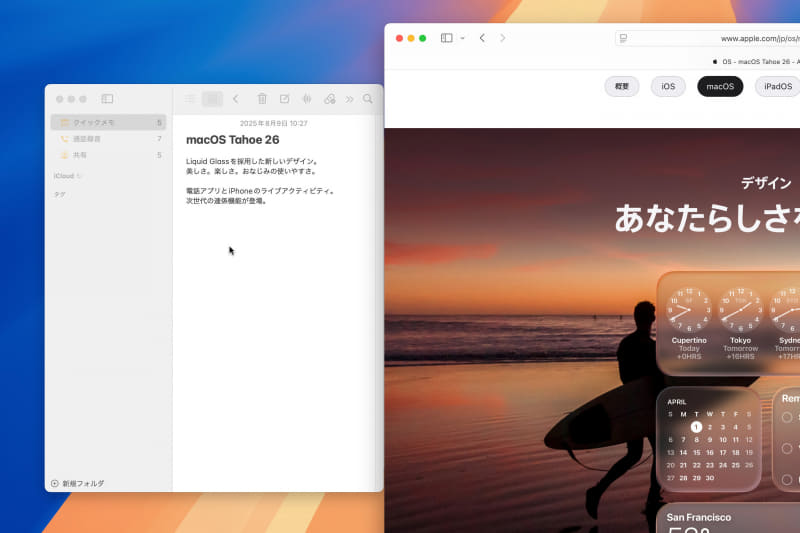Select the クイックメモ folder in Notes sidebar

click(108, 122)
